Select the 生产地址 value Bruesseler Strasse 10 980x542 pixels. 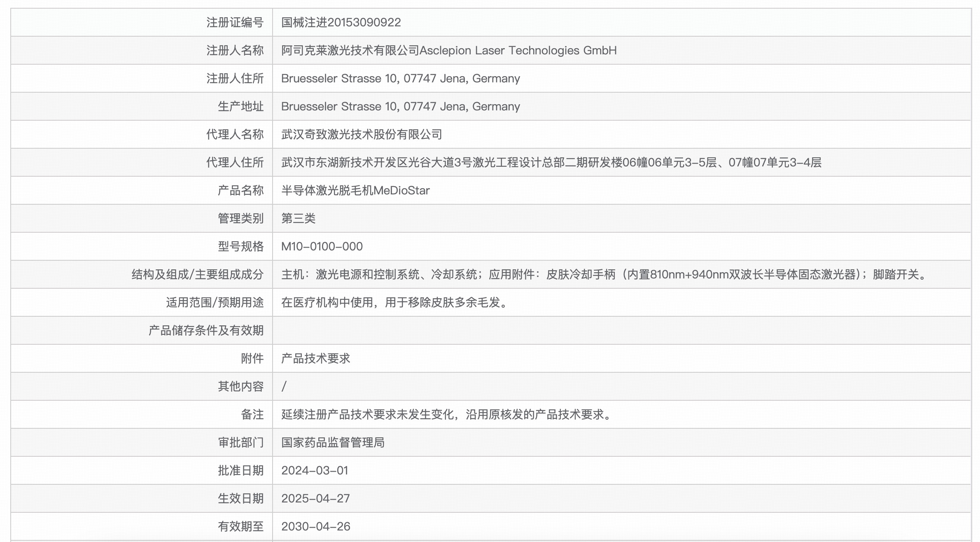pos(400,106)
